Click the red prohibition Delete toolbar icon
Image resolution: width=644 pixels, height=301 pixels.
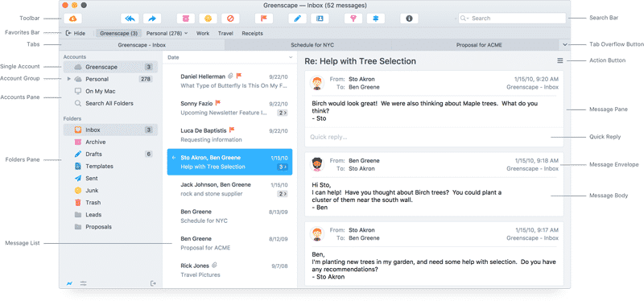click(230, 19)
